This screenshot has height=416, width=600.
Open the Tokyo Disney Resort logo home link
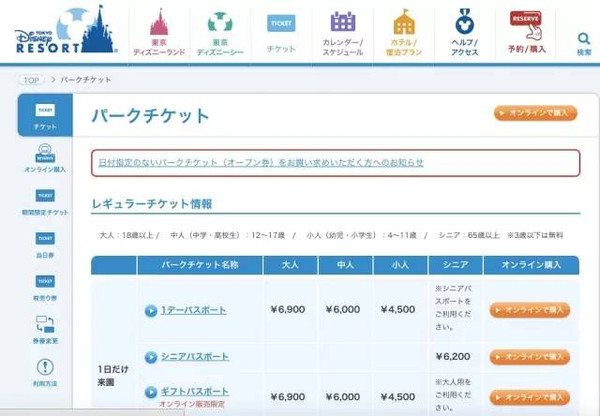[x=66, y=31]
